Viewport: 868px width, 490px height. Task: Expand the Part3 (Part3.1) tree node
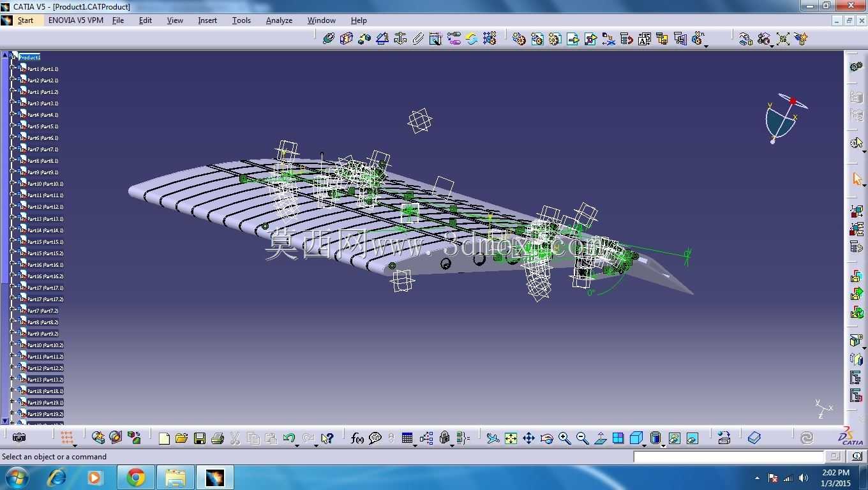12,103
